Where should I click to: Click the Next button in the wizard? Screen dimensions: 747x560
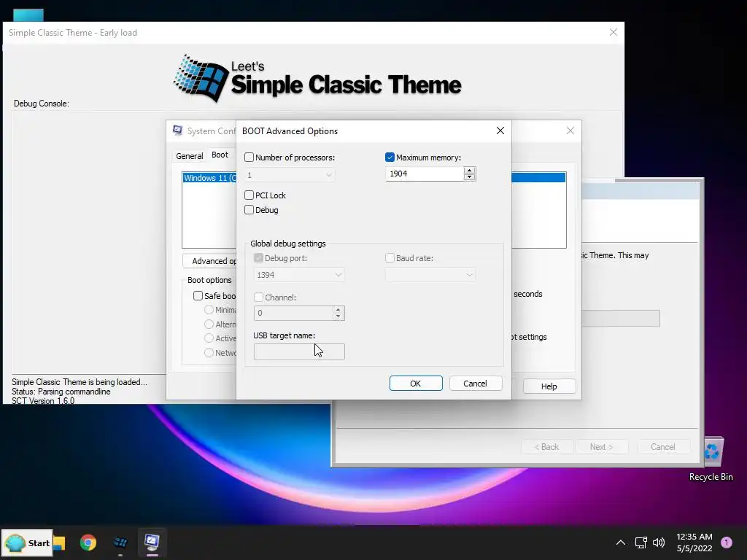[x=601, y=447]
